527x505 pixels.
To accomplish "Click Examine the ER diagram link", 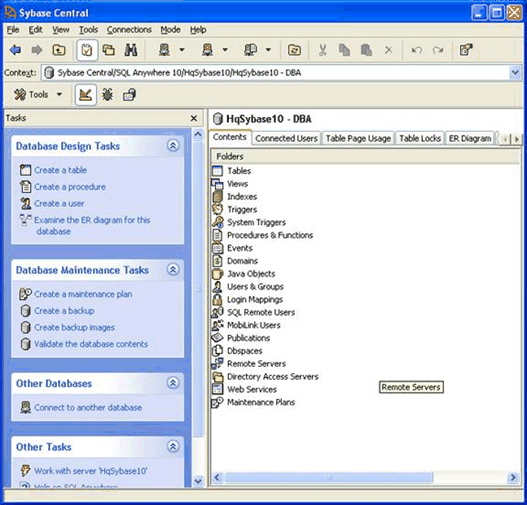I will (92, 225).
